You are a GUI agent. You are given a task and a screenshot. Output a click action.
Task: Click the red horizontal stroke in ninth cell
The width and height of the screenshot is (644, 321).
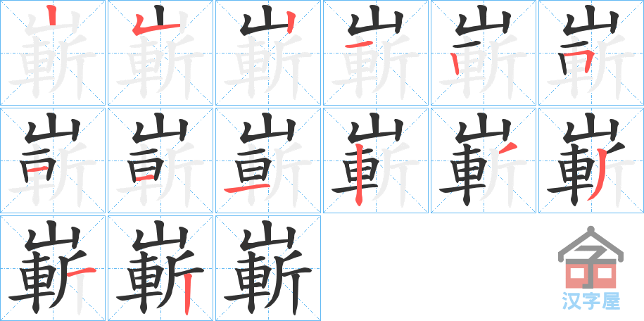pyautogui.click(x=248, y=189)
